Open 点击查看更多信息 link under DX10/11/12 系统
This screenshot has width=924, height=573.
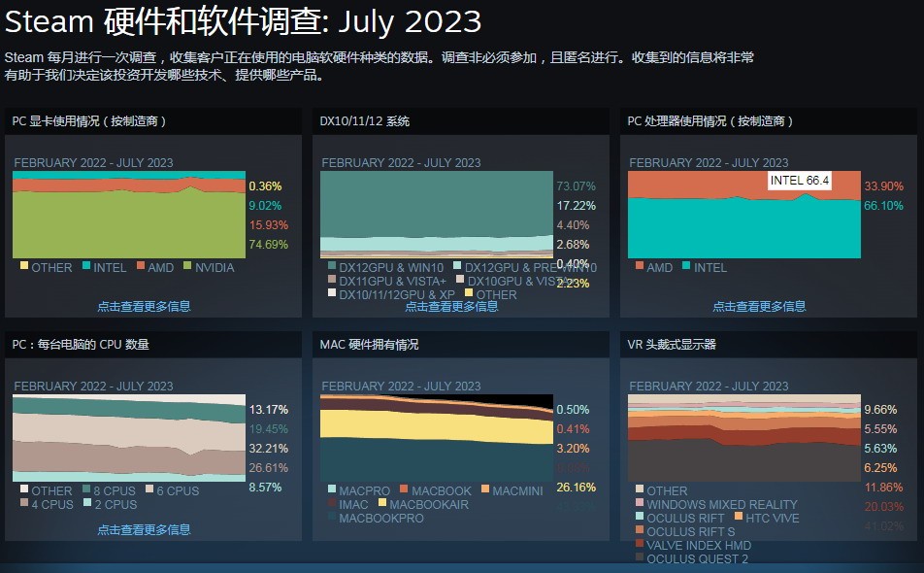[x=451, y=306]
